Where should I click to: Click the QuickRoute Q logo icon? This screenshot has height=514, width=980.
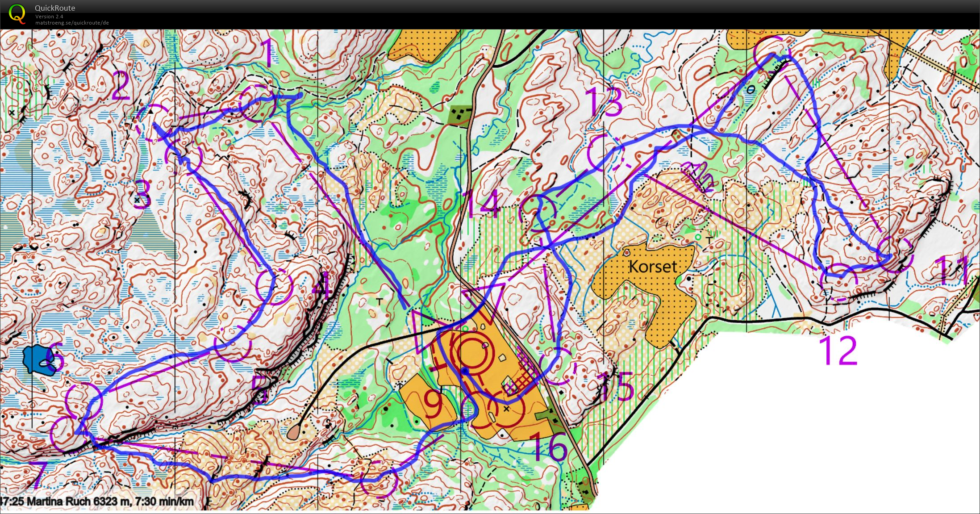[17, 13]
